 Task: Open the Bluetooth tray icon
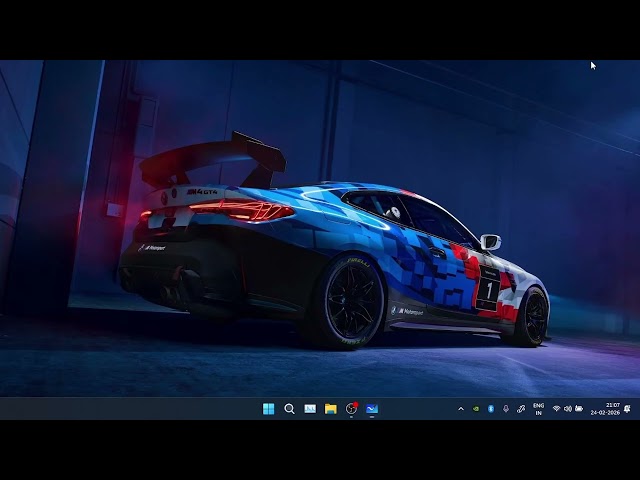click(491, 409)
